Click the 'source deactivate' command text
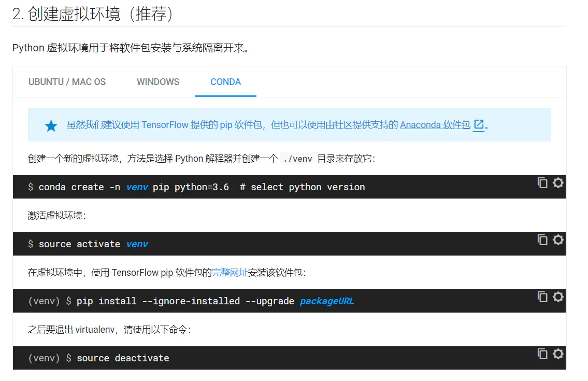Image resolution: width=588 pixels, height=381 pixels. tap(123, 358)
